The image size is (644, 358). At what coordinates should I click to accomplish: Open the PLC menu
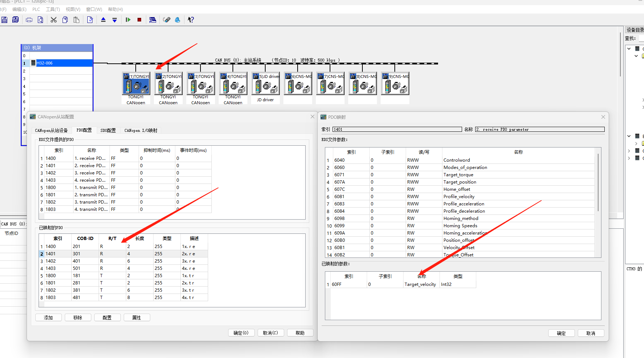[x=36, y=9]
